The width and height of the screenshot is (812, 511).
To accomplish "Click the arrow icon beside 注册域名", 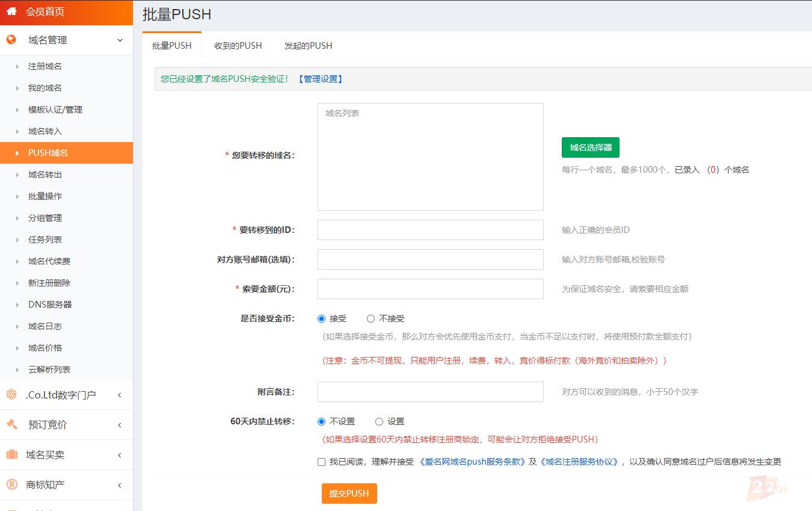I will (17, 66).
